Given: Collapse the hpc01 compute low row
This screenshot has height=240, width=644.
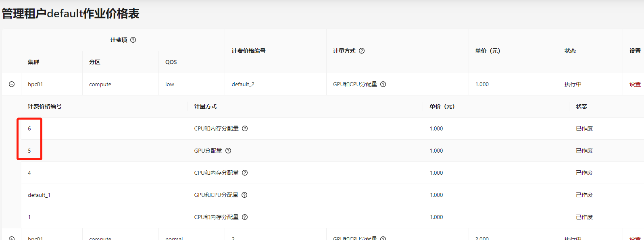Looking at the screenshot, I should (12, 84).
